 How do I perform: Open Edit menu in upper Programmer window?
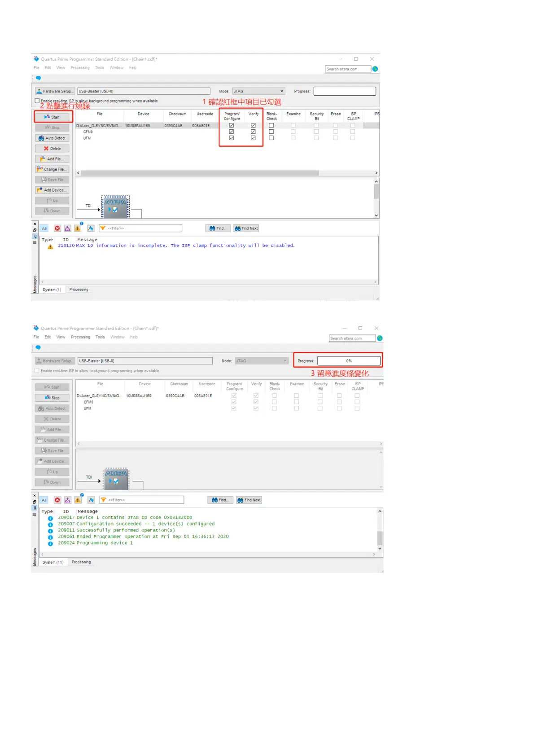tap(48, 68)
